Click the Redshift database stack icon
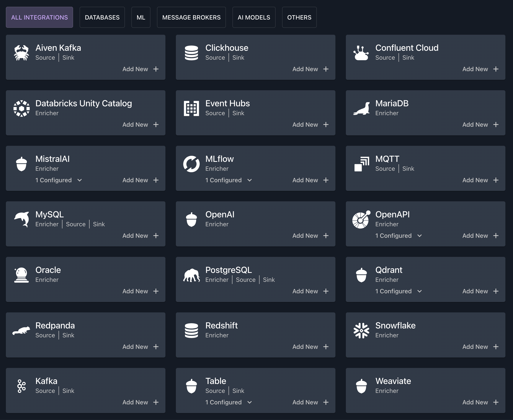The width and height of the screenshot is (513, 420). pos(191,330)
